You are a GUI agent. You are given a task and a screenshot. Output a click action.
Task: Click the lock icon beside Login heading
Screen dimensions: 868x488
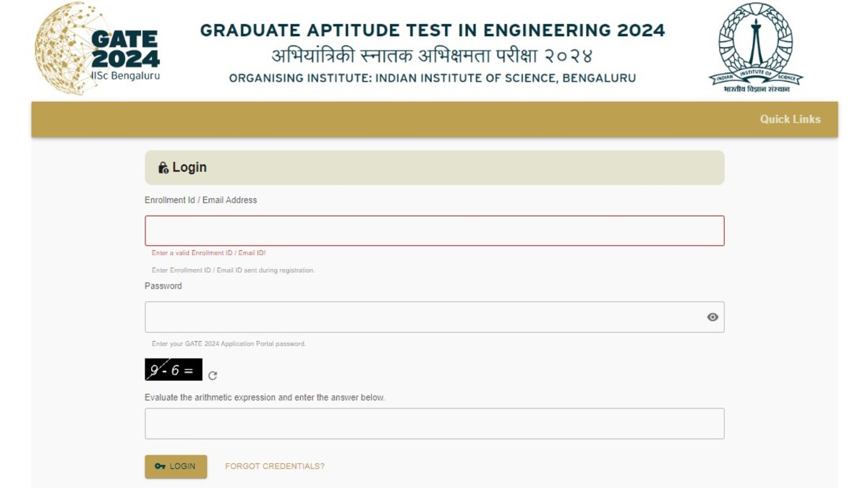coord(163,168)
